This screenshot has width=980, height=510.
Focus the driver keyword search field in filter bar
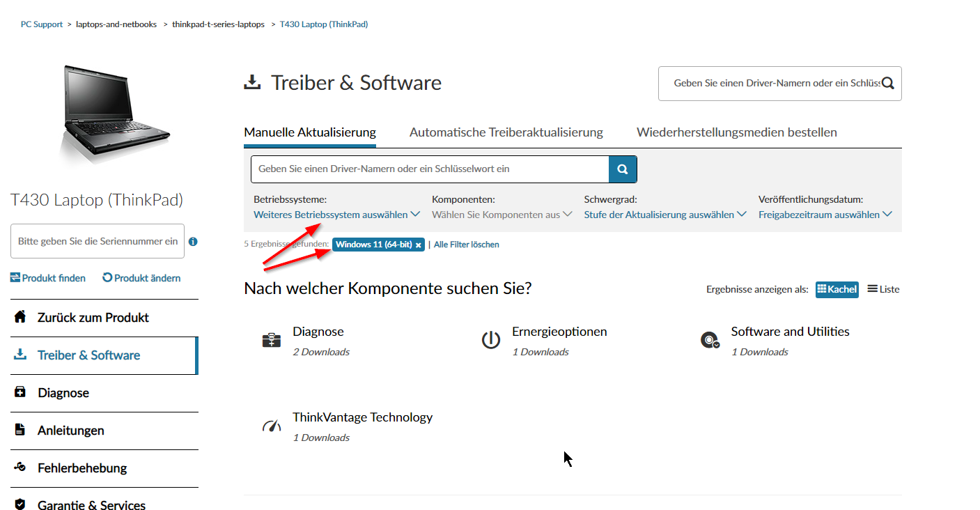point(430,169)
